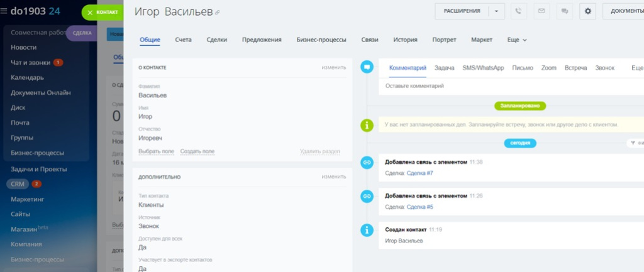Switch to the Сделки tab
Viewport: 644px width, 272px height.
[216, 40]
